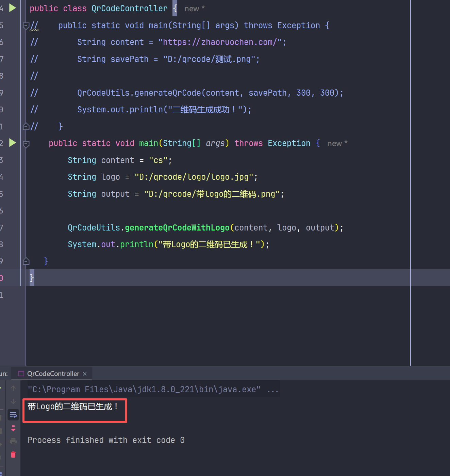Close the QrCodeController run tab

(85, 374)
